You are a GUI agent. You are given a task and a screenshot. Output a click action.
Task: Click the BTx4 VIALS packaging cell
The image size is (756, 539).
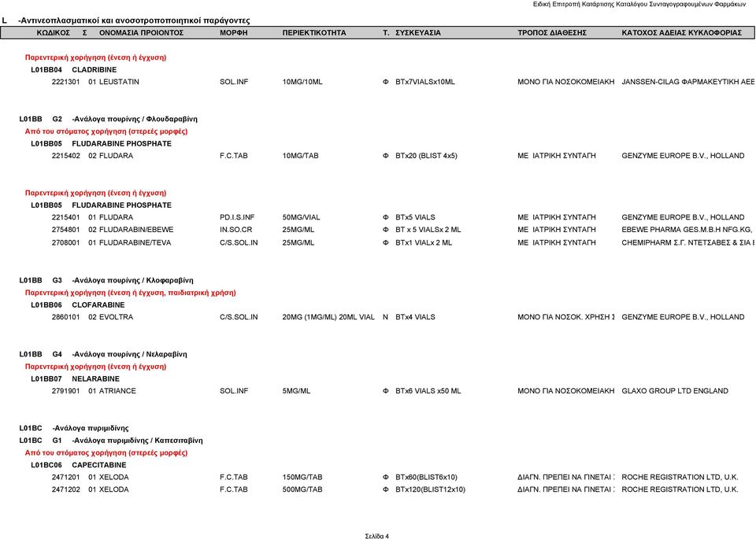coord(415,317)
